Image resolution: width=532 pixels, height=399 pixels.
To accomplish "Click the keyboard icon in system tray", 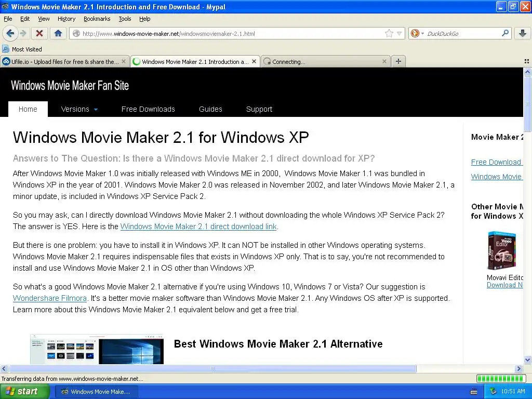I will (x=474, y=392).
